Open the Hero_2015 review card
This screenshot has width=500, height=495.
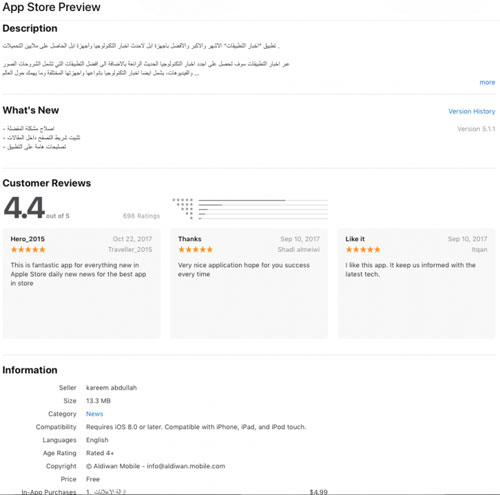pyautogui.click(x=81, y=283)
